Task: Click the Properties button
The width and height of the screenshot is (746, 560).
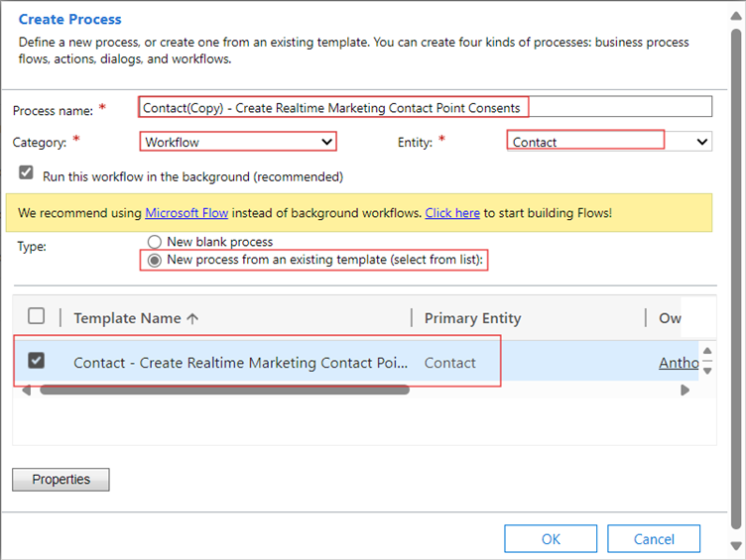Action: (61, 480)
